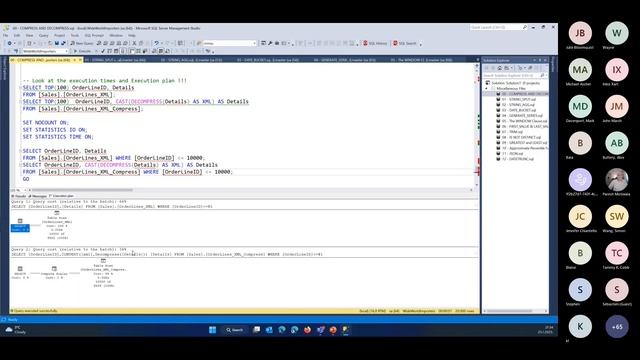This screenshot has height=360, width=640.
Task: Open 08 - IS NOT DISTINCT.sql file
Action: click(521, 138)
